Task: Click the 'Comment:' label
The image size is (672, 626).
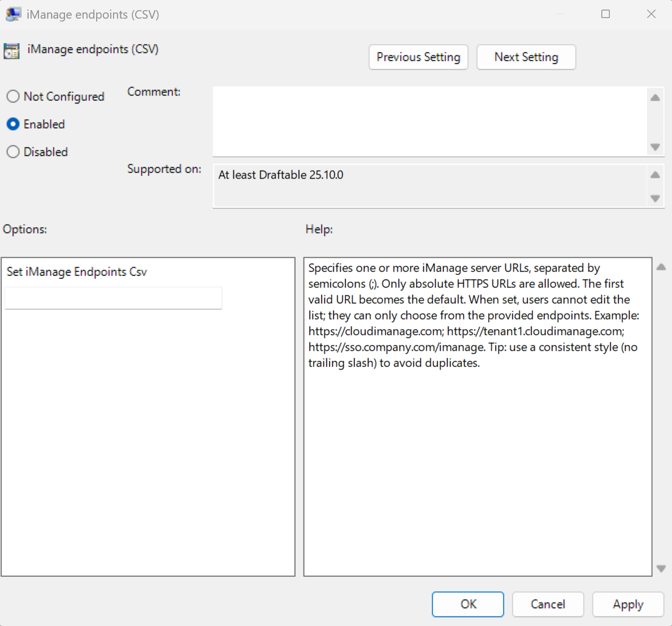Action: click(x=154, y=92)
